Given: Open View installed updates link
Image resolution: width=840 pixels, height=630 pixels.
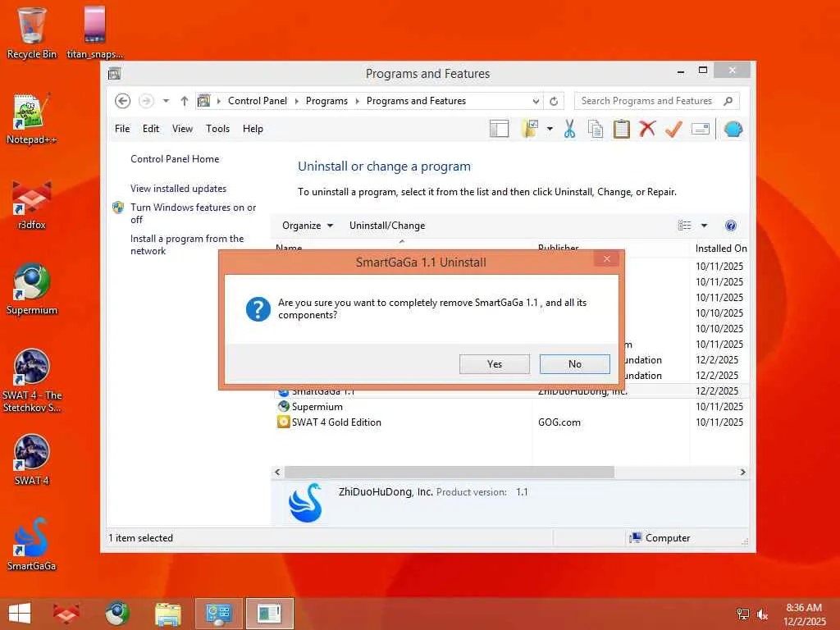Looking at the screenshot, I should point(178,189).
